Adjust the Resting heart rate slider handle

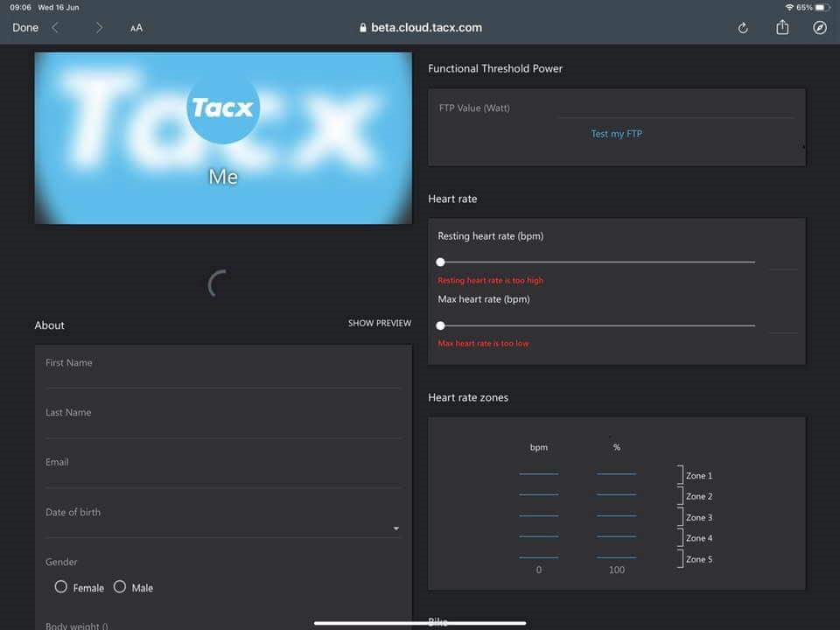click(440, 262)
